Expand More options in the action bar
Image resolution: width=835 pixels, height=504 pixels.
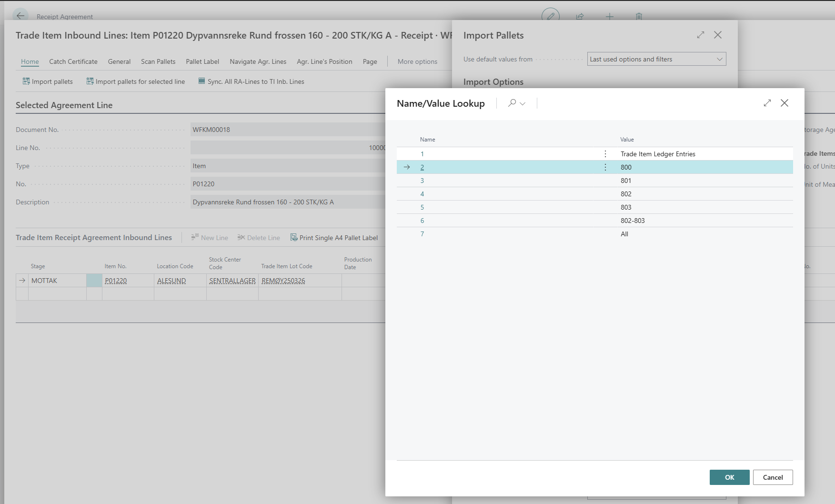[417, 61]
